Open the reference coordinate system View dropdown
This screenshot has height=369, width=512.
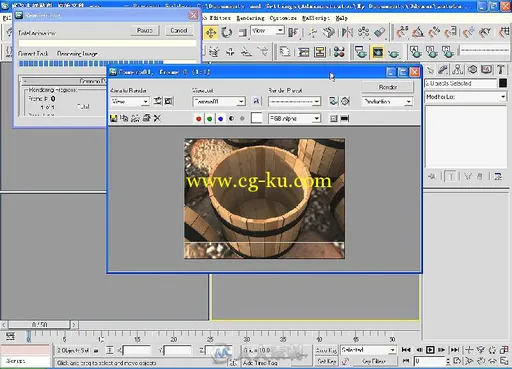(268, 31)
